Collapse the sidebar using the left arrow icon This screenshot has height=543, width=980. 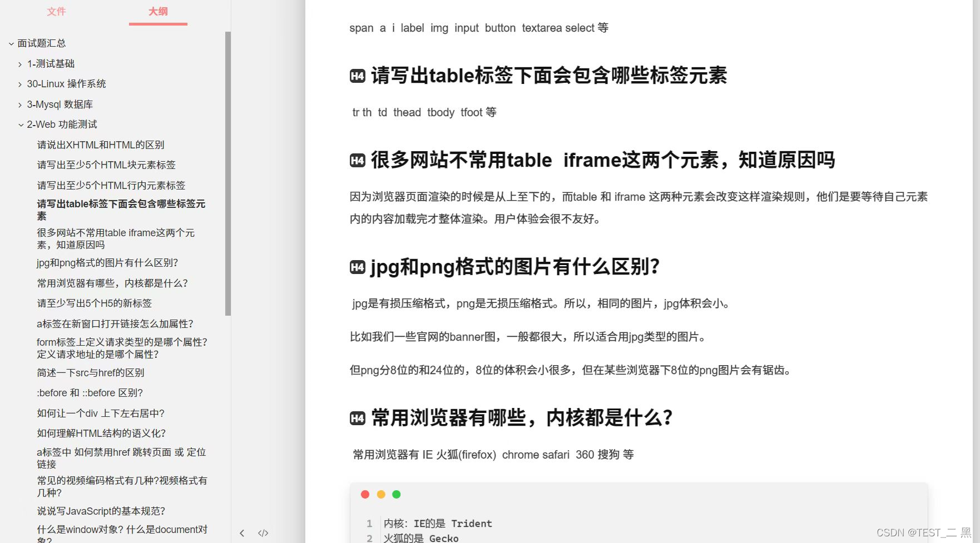coord(242,532)
